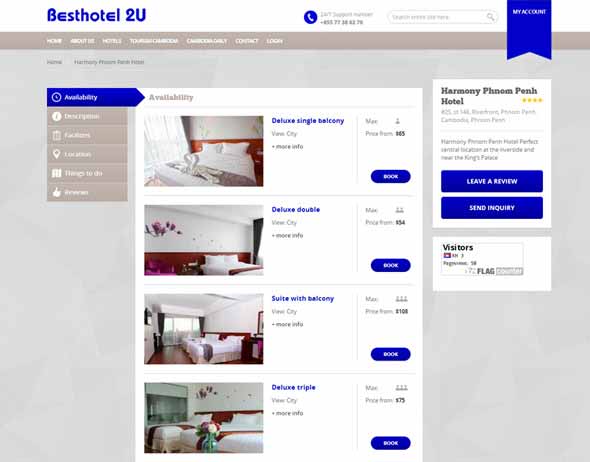Click the Leave a Review button
590x462 pixels.
[x=492, y=181]
